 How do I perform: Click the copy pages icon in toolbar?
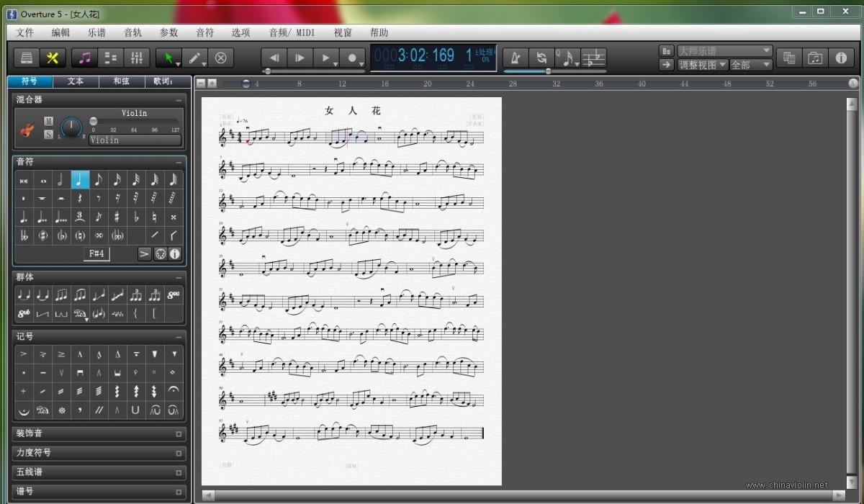click(789, 58)
